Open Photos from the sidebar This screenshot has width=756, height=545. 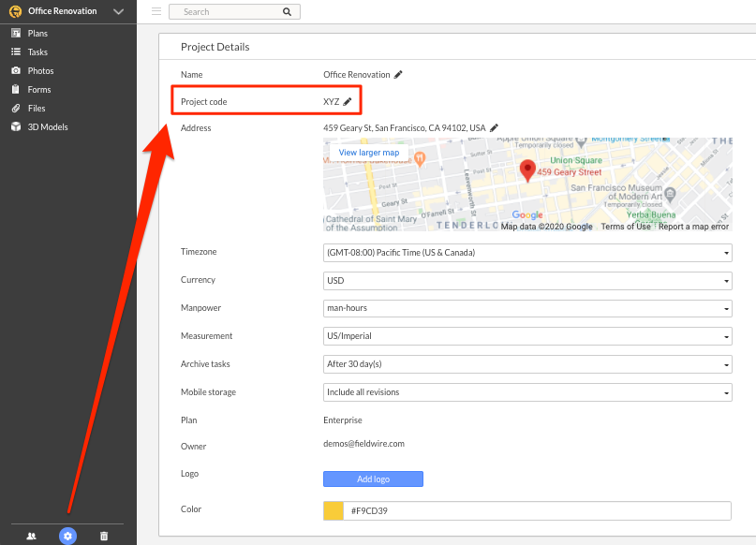click(x=40, y=71)
